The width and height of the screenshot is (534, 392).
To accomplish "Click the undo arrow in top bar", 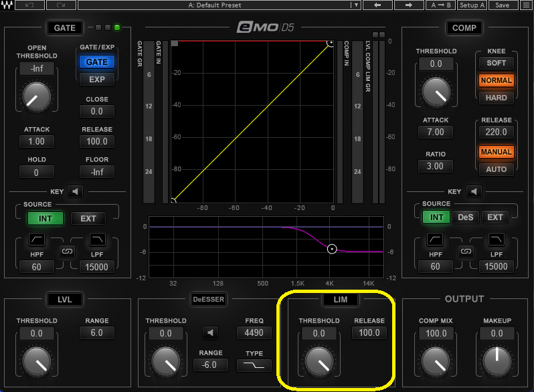I will [x=29, y=5].
